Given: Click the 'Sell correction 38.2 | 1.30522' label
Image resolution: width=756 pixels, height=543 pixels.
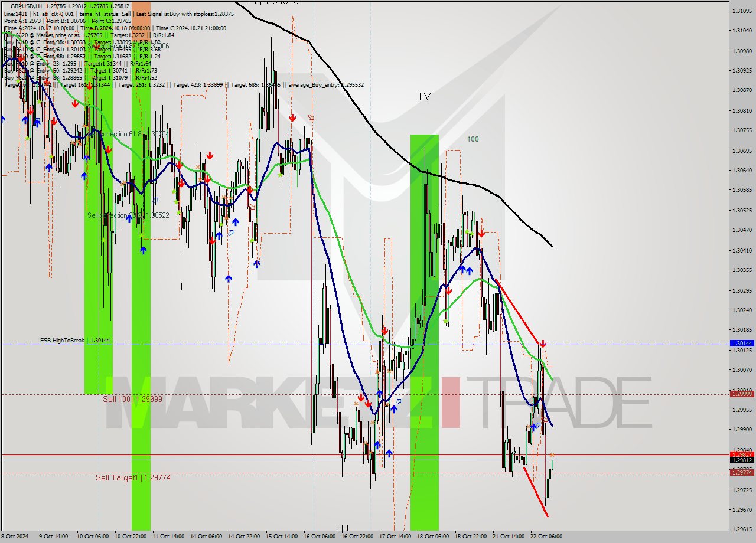Looking at the screenshot, I should point(128,215).
